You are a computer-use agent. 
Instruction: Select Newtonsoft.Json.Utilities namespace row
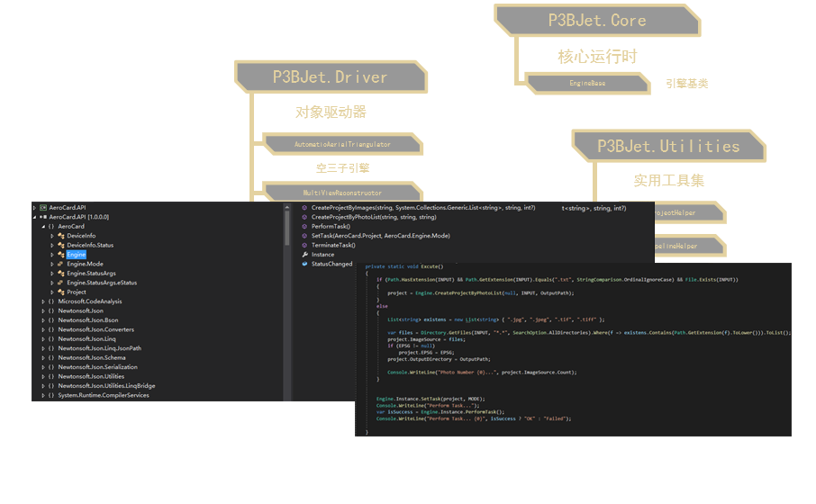coord(91,376)
